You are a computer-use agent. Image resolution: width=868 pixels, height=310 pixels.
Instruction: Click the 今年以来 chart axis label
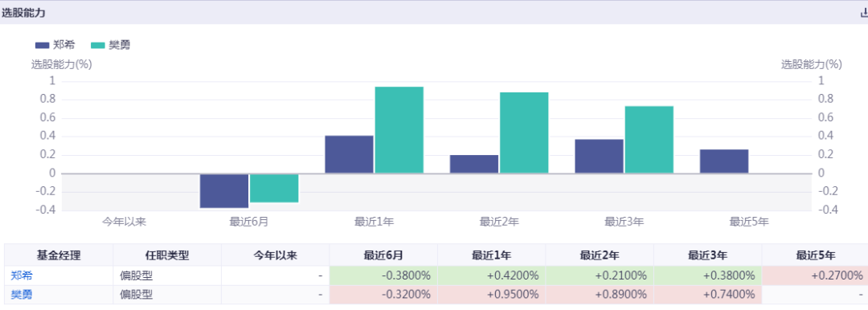point(124,222)
